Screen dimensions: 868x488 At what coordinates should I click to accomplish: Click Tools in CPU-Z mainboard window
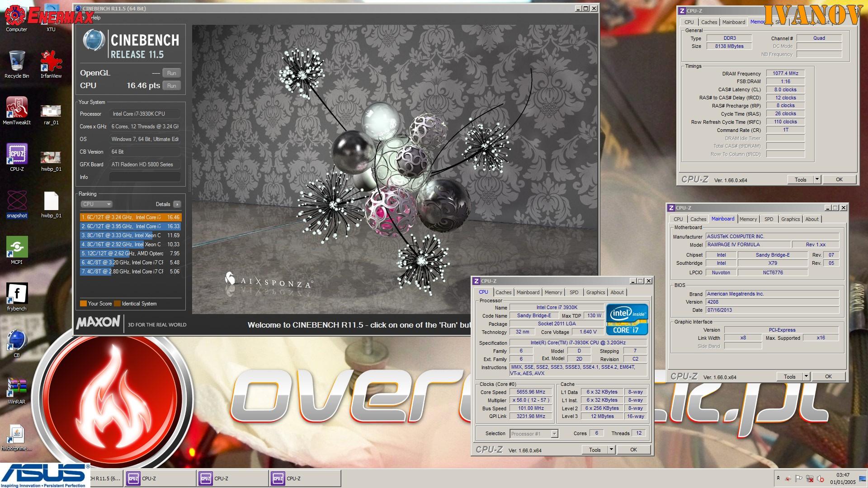click(790, 376)
